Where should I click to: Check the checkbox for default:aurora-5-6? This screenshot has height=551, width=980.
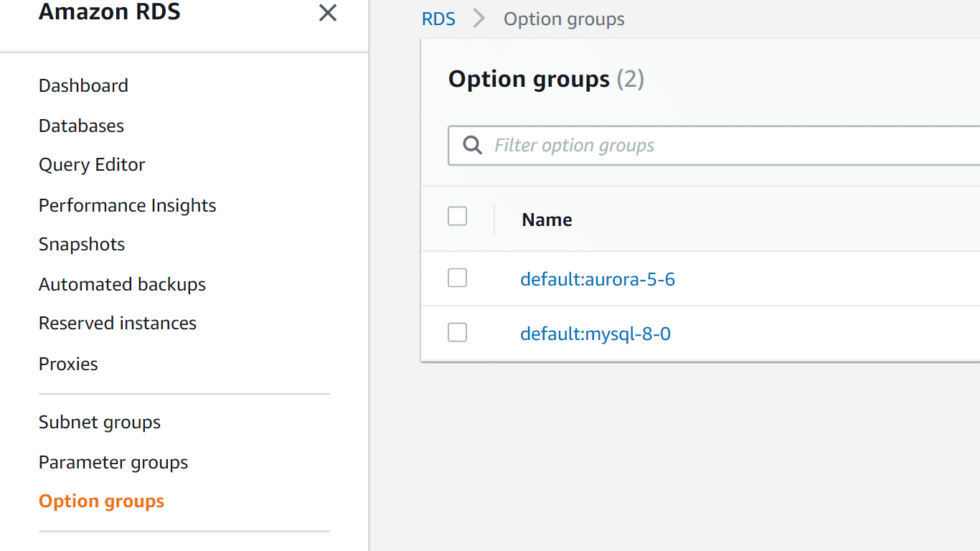[x=457, y=278]
